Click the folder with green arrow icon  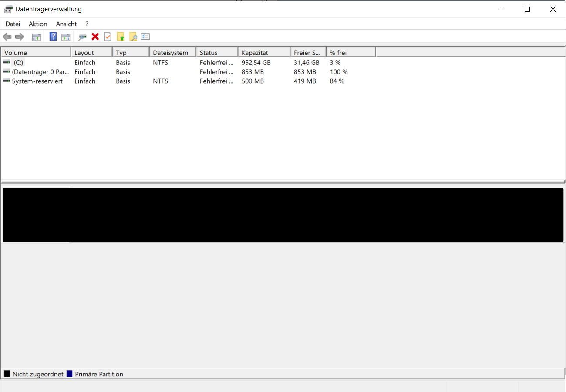(x=121, y=37)
